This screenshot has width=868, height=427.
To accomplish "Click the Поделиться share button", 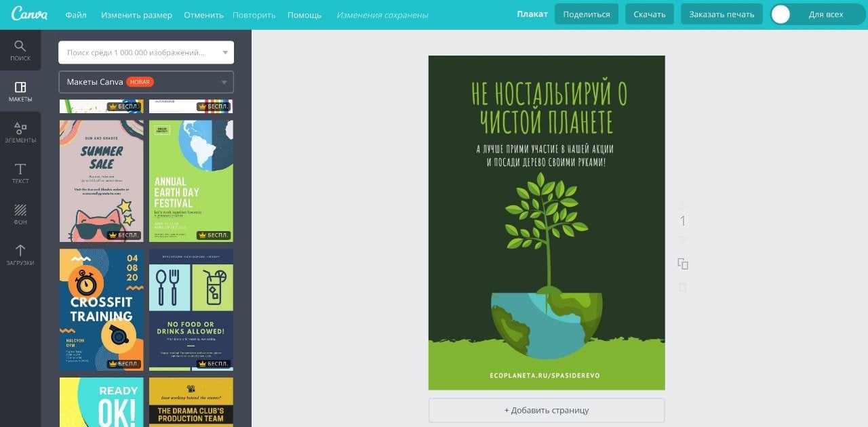I will pyautogui.click(x=587, y=14).
